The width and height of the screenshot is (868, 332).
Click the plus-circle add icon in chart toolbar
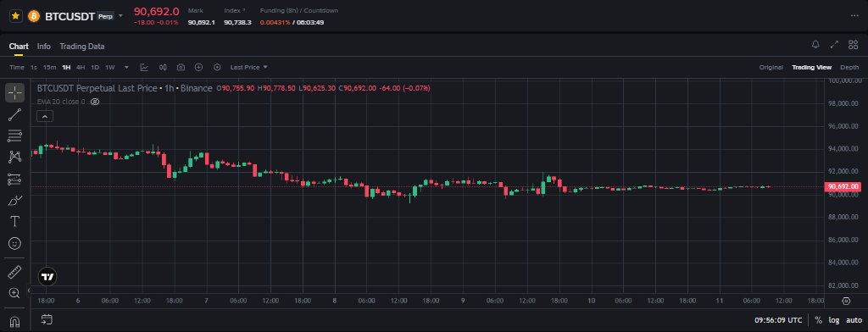pyautogui.click(x=198, y=68)
